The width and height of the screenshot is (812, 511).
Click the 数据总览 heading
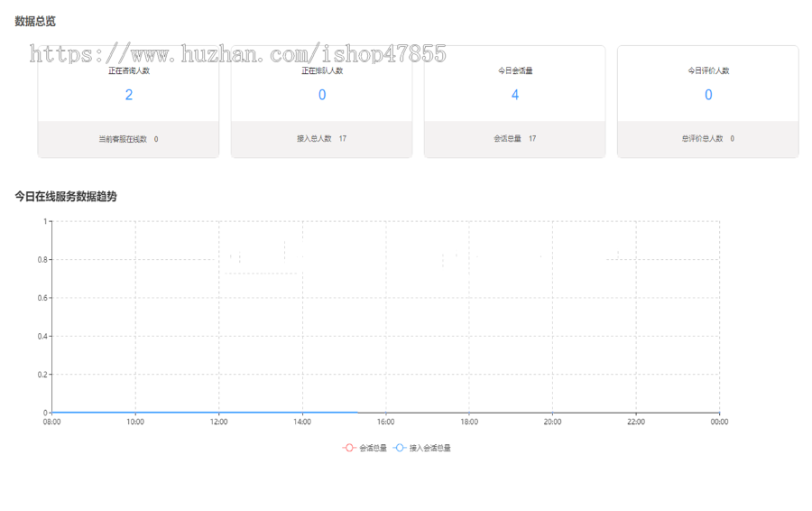(x=35, y=22)
